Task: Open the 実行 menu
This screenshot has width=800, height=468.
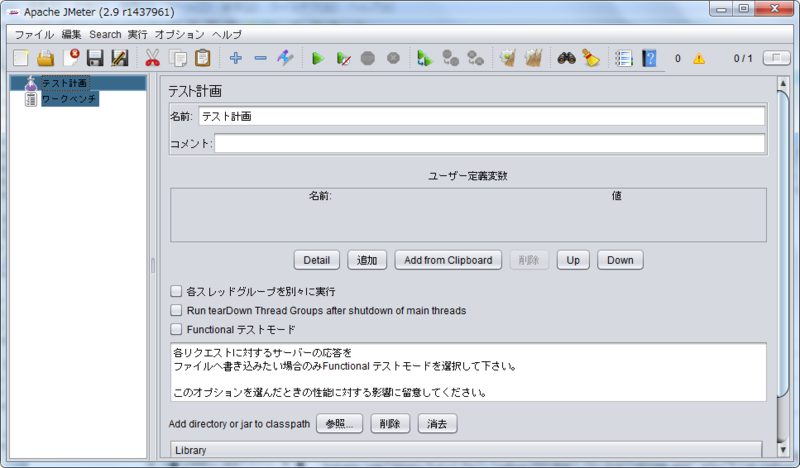Action: click(137, 34)
